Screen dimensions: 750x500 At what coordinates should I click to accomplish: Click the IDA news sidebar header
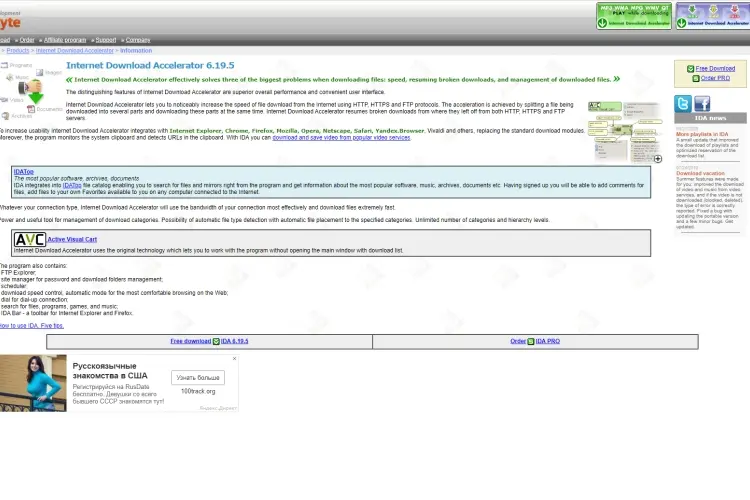coord(710,118)
